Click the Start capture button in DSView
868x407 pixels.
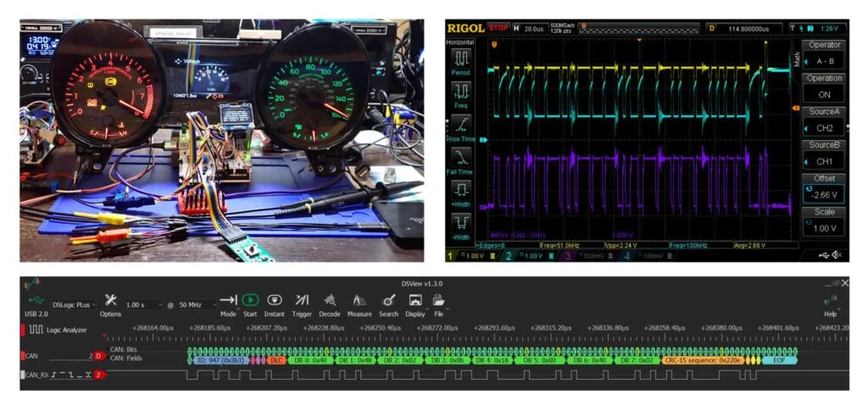[x=250, y=300]
